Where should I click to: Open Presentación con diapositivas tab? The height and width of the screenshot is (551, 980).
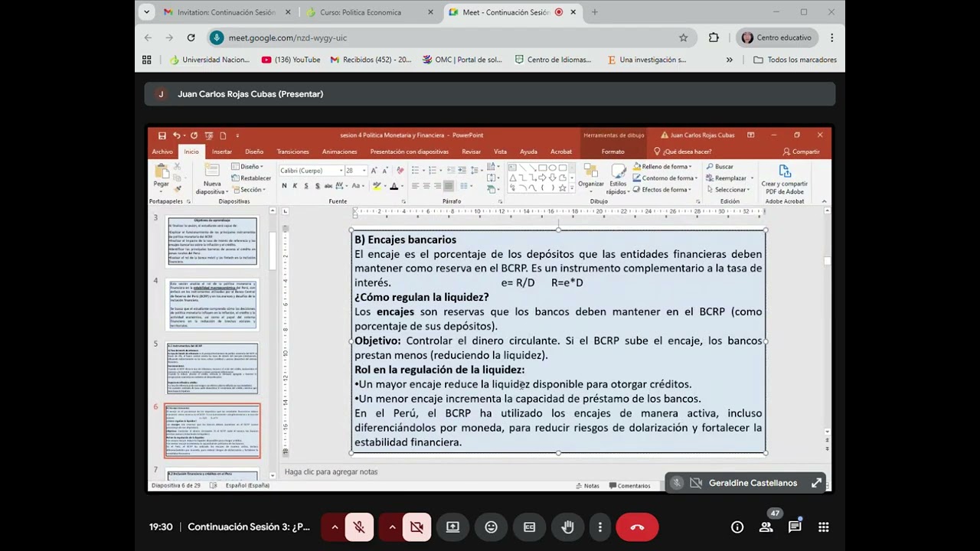[409, 152]
